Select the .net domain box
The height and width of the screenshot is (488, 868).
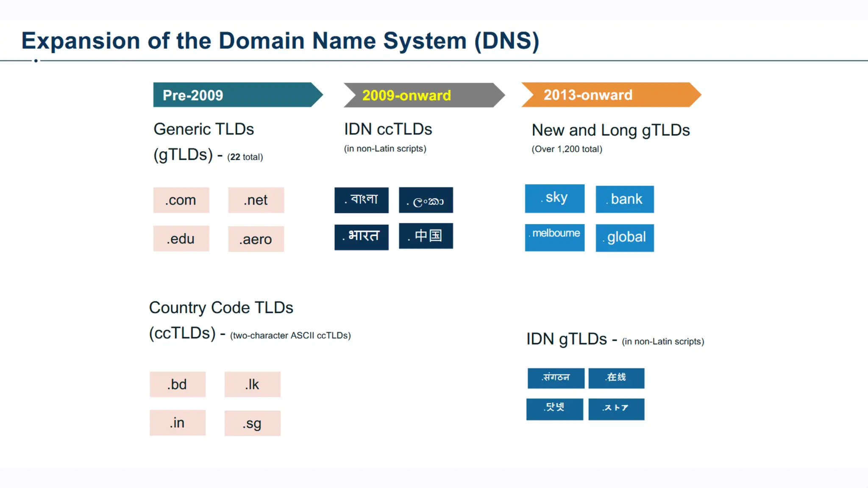(256, 200)
